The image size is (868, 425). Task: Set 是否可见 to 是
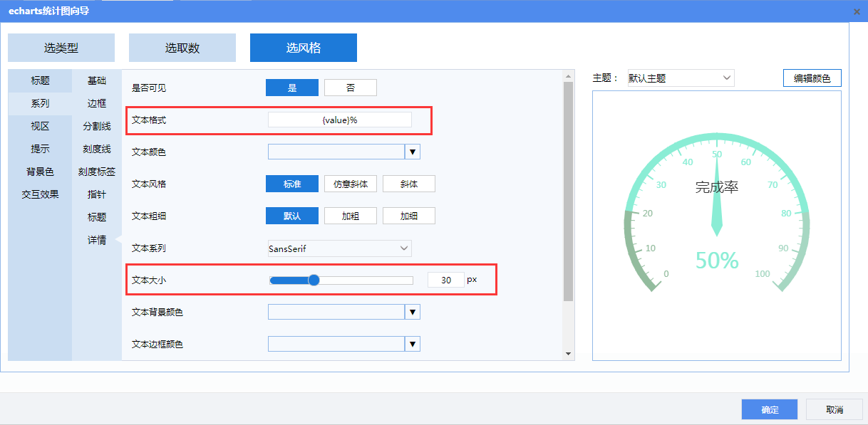pyautogui.click(x=292, y=88)
